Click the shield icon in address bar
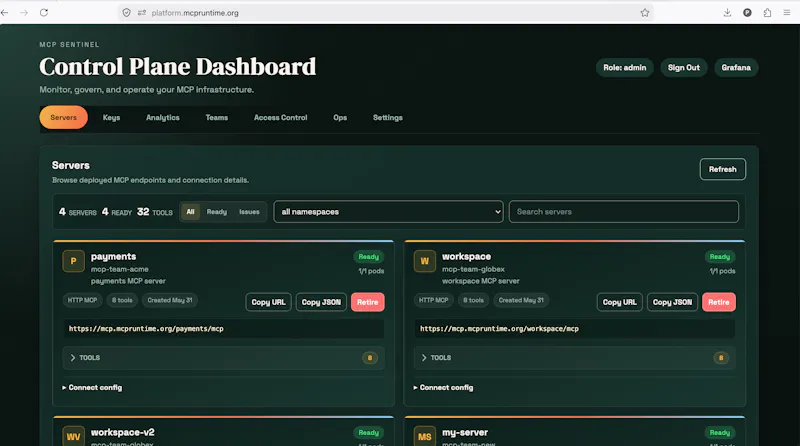Screen dimensions: 800x446 coord(127,13)
